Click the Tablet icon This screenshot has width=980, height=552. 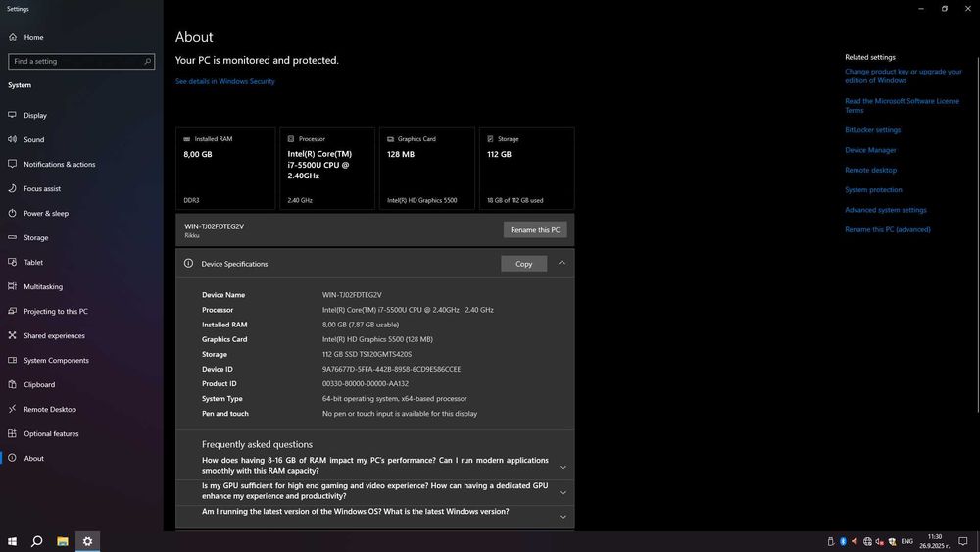12,262
